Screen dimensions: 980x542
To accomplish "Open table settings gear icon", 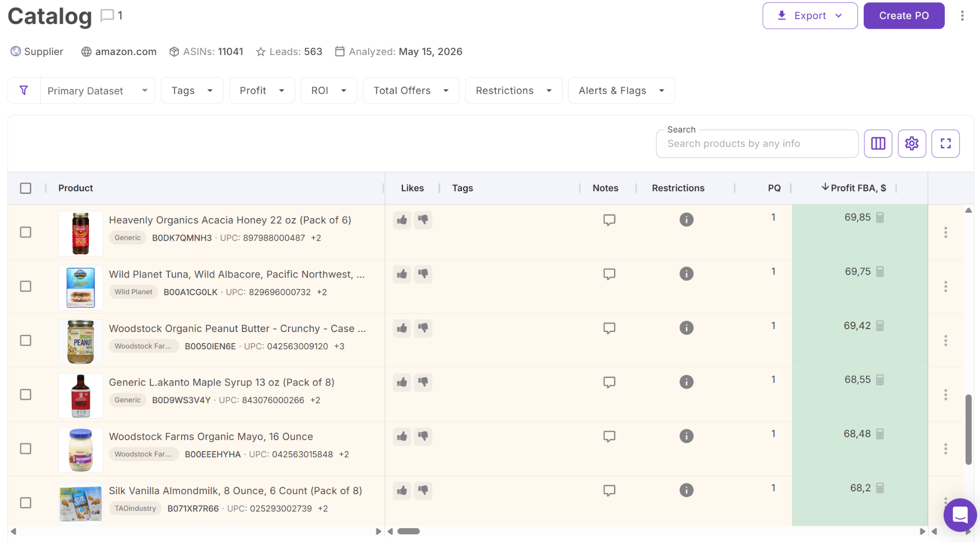I will pyautogui.click(x=912, y=144).
